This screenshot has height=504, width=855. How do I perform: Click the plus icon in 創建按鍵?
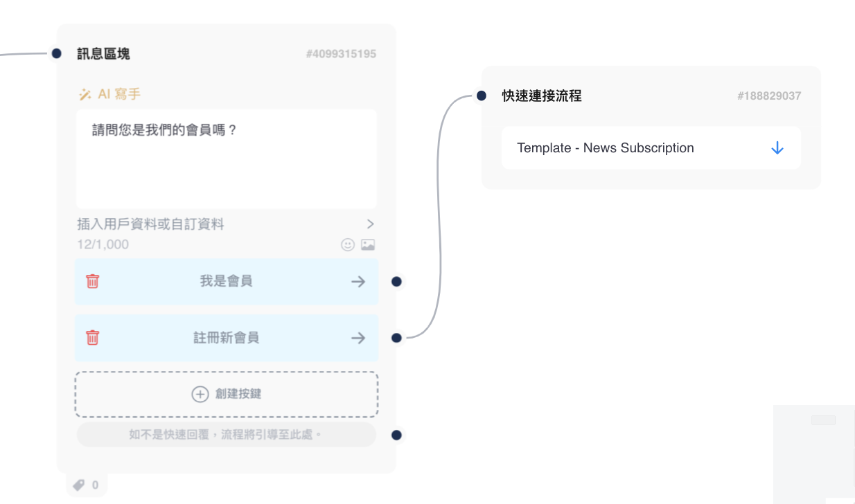click(200, 394)
